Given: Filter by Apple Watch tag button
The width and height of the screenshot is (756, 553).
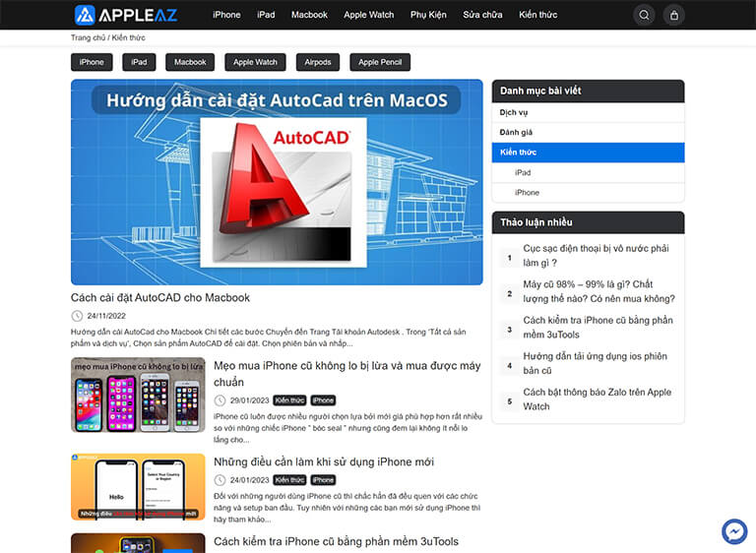Looking at the screenshot, I should point(255,62).
